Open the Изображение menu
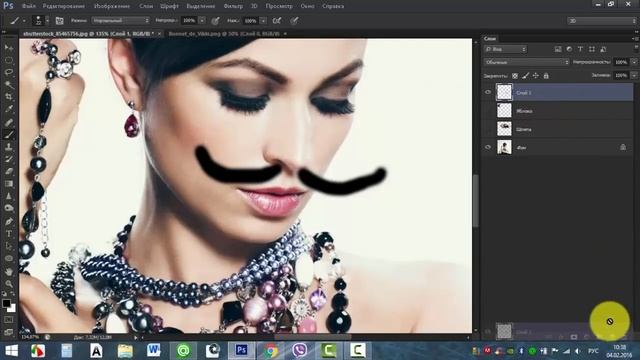This screenshot has width=640, height=360. (x=112, y=6)
